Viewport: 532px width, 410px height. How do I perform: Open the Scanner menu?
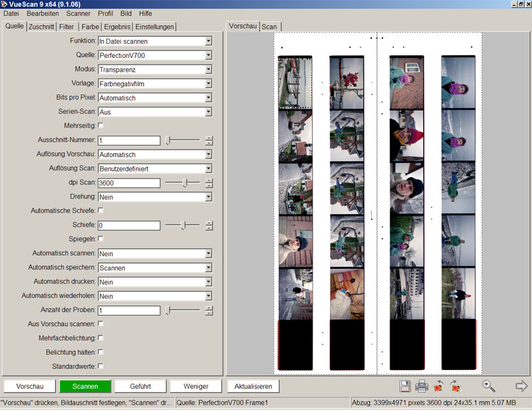click(x=78, y=13)
